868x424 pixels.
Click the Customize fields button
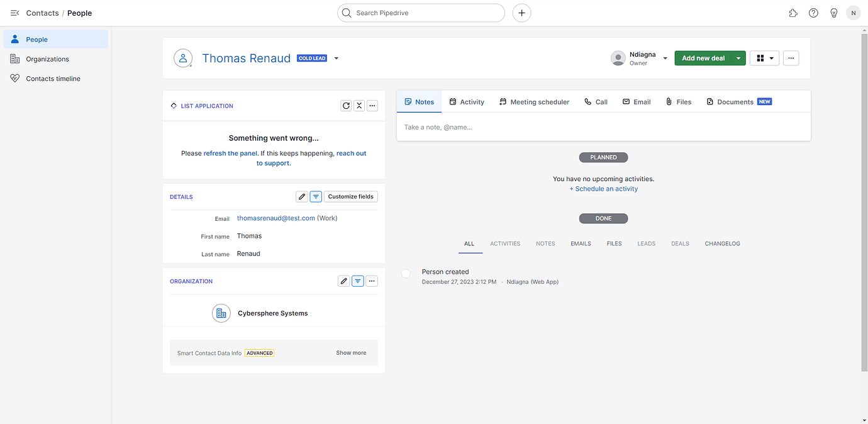tap(351, 196)
